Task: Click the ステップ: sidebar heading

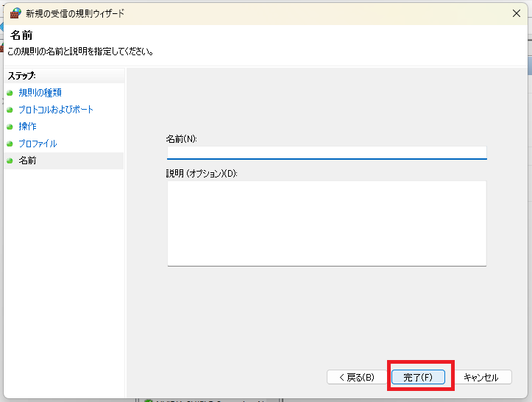Action: coord(22,76)
